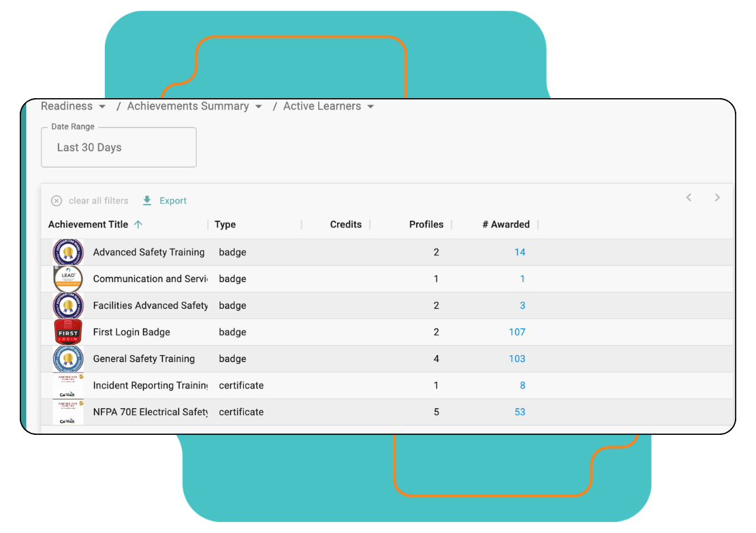Click the Export download icon
The width and height of the screenshot is (756, 533).
pos(147,201)
